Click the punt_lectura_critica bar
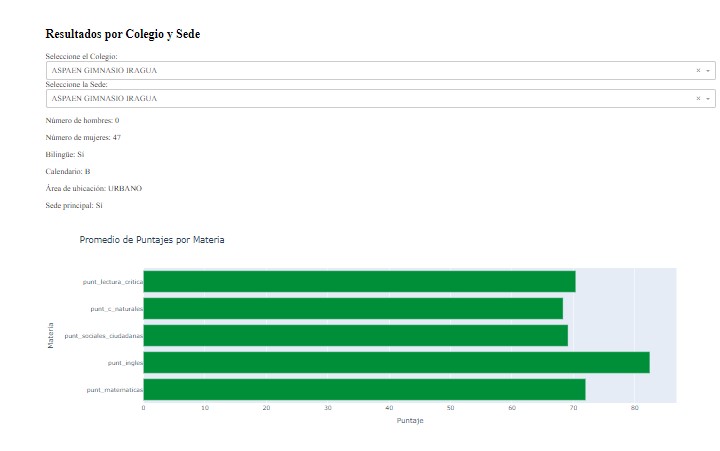The width and height of the screenshot is (720, 451). [x=359, y=281]
